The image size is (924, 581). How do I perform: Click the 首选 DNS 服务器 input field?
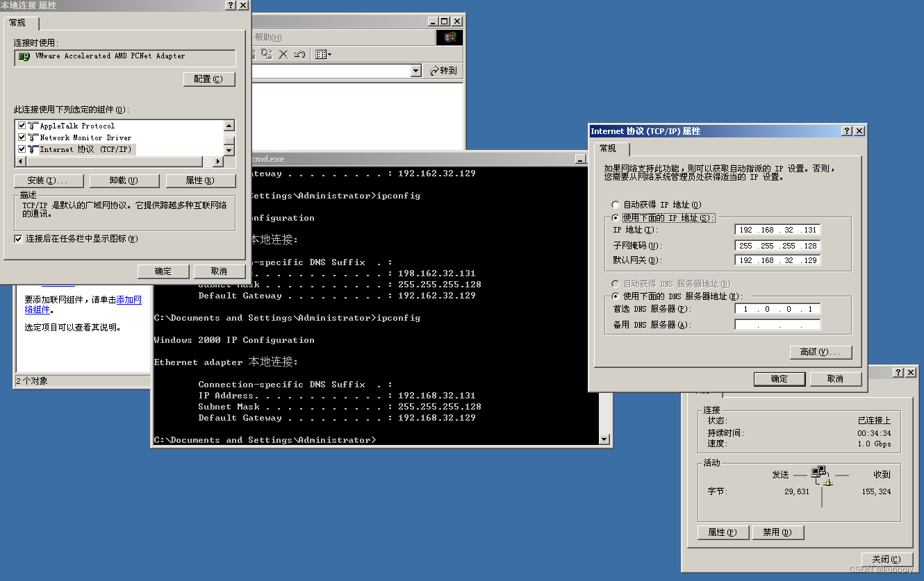click(777, 309)
